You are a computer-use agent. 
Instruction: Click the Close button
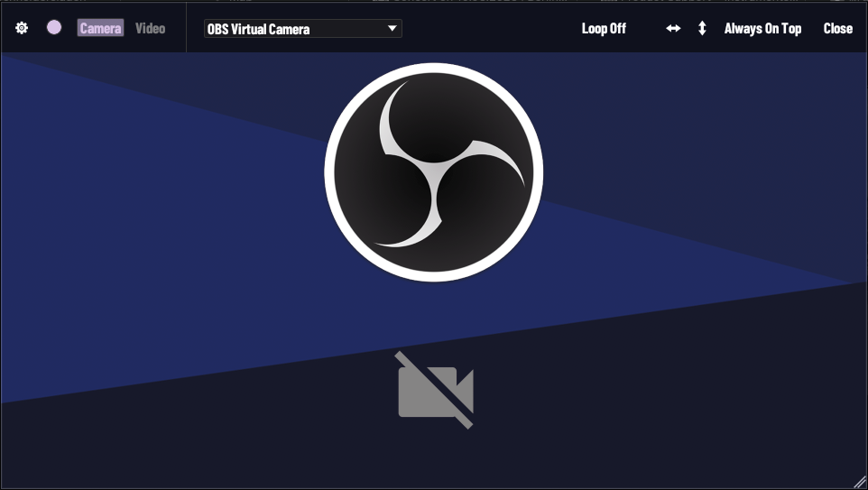(x=838, y=29)
